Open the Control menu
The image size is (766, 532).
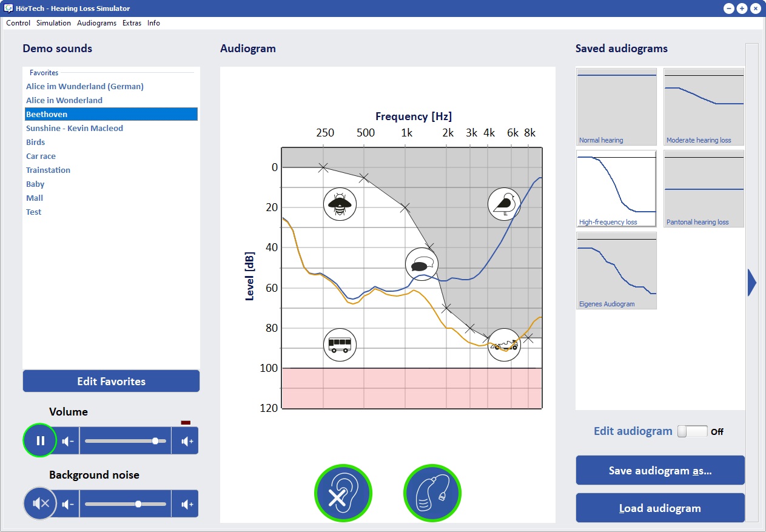point(18,23)
